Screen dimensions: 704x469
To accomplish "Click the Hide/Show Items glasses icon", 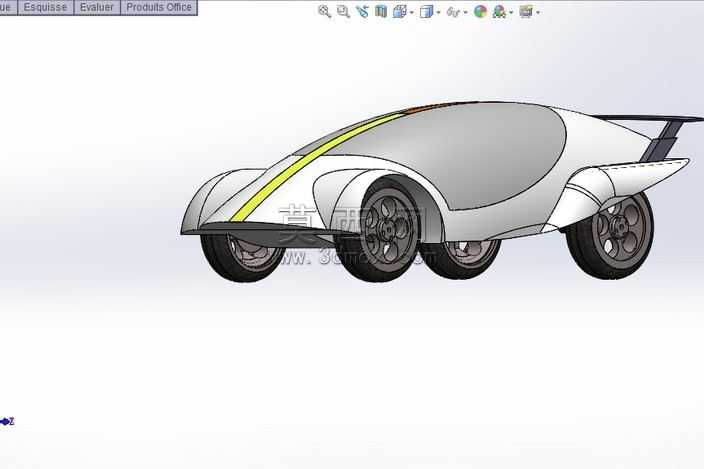I will 453,12.
